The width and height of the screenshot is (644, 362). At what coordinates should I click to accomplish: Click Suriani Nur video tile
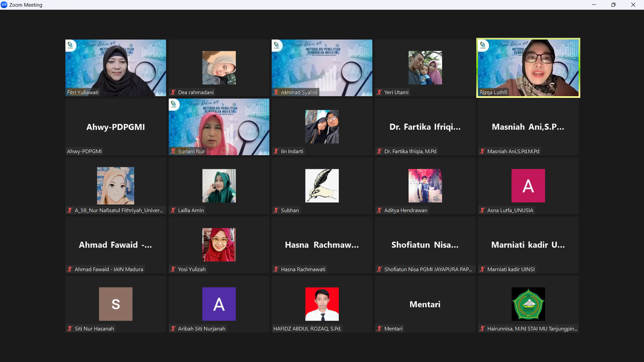[219, 127]
